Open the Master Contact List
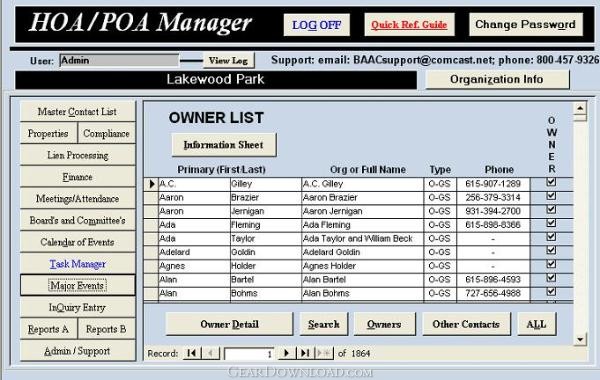 [78, 112]
